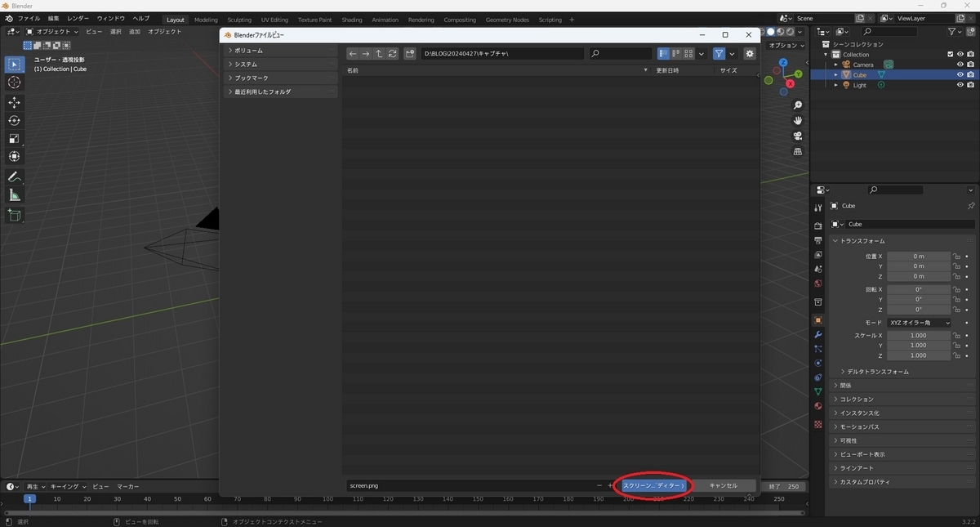Select the Add Cube tool
Image resolution: width=980 pixels, height=527 pixels.
tap(15, 215)
